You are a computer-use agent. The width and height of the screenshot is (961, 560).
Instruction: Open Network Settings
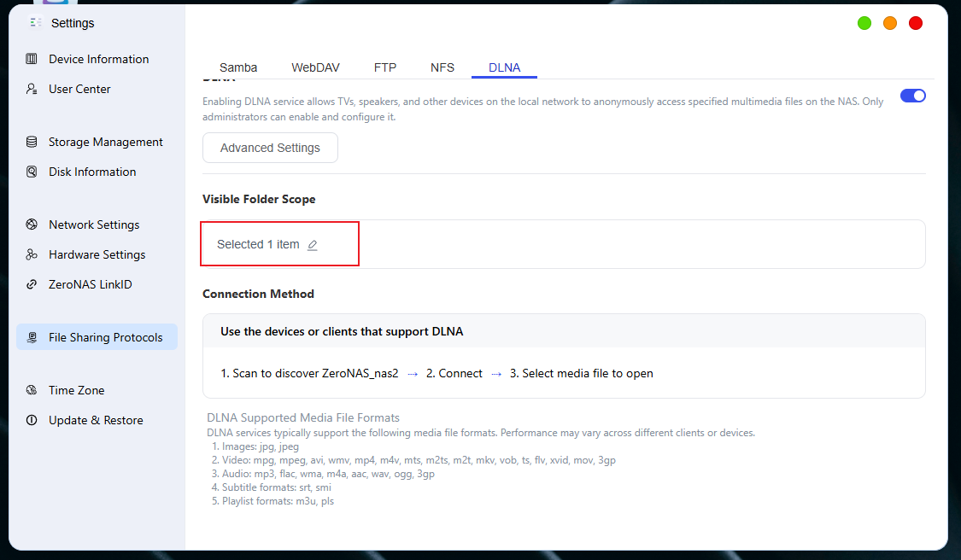[94, 225]
